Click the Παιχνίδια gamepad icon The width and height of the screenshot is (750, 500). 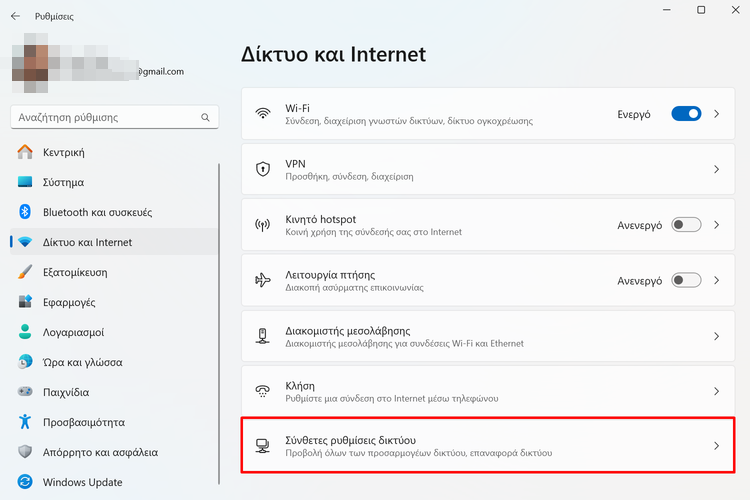(x=25, y=392)
